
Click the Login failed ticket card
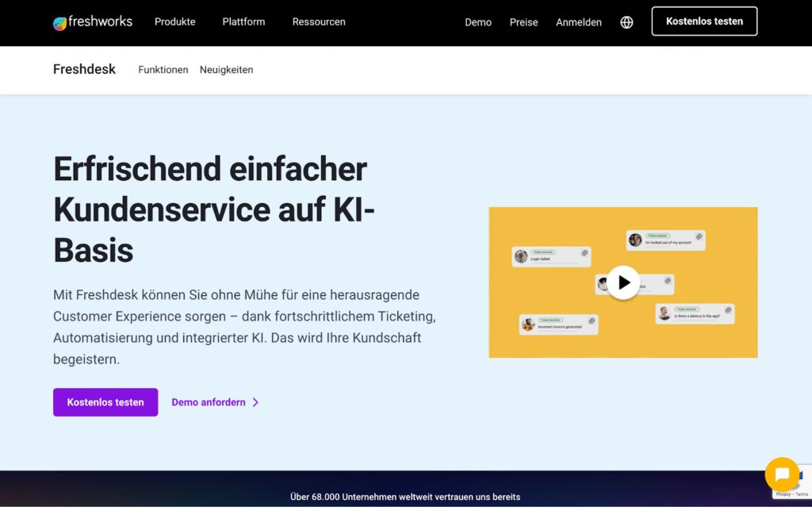[x=552, y=256]
